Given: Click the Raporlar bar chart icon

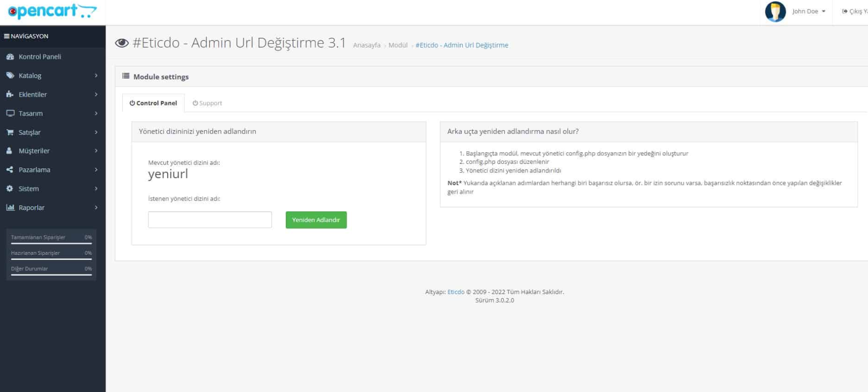Looking at the screenshot, I should coord(10,207).
